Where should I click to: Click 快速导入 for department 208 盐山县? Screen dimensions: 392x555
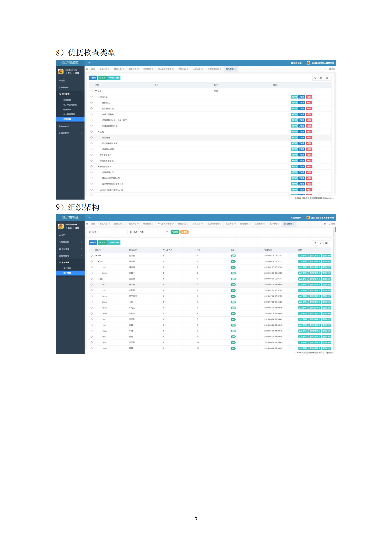point(303,256)
